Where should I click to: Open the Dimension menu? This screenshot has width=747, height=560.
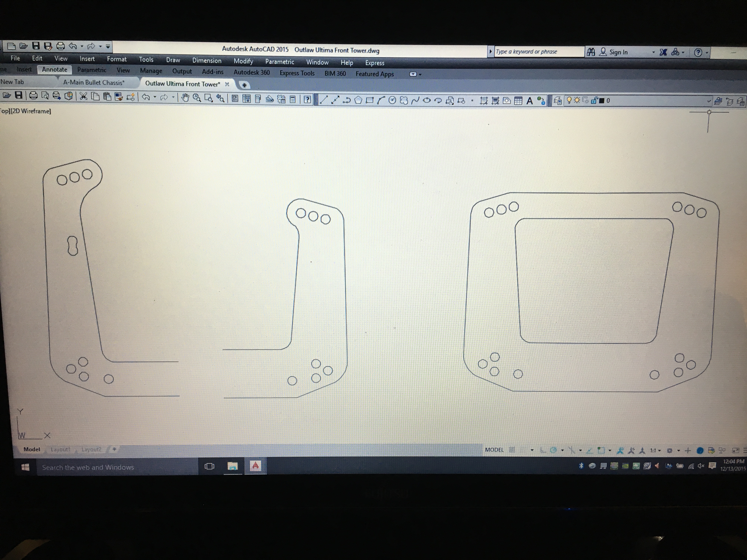pyautogui.click(x=207, y=61)
